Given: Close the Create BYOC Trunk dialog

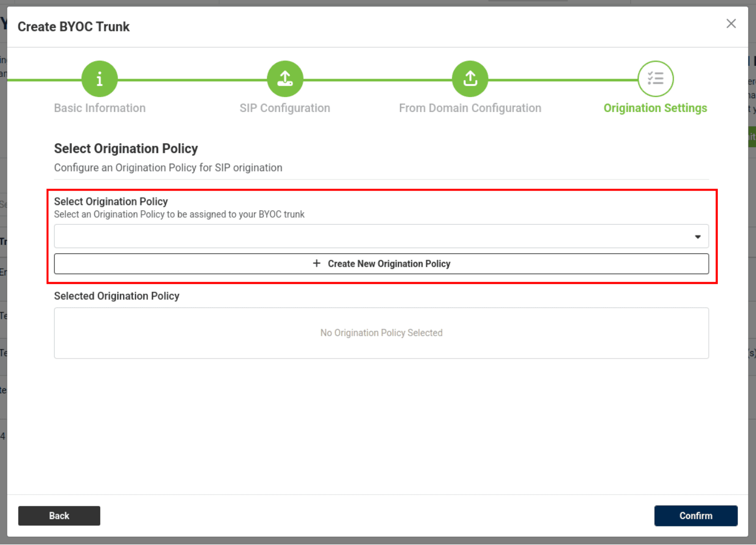Looking at the screenshot, I should tap(731, 23).
